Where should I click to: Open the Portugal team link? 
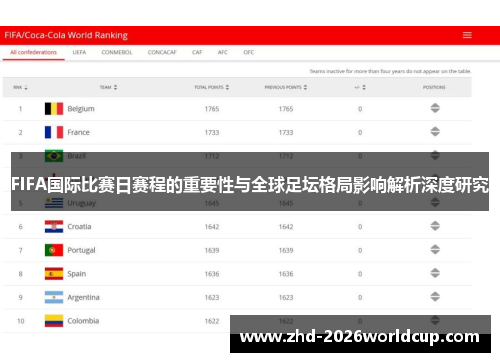click(81, 250)
